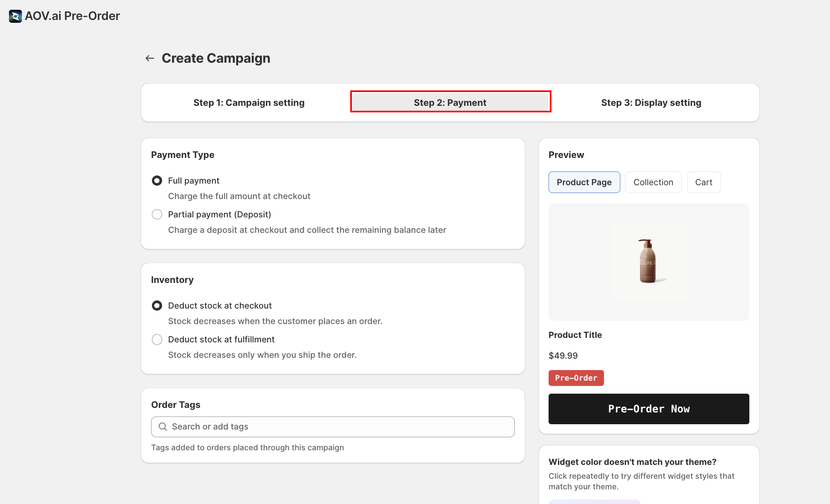Click the red Pre-Order badge
This screenshot has height=504, width=830.
[x=576, y=378]
